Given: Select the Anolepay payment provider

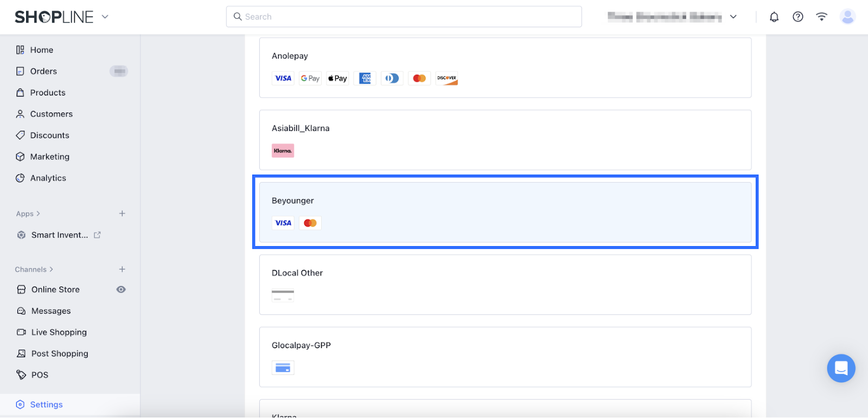Looking at the screenshot, I should 505,68.
